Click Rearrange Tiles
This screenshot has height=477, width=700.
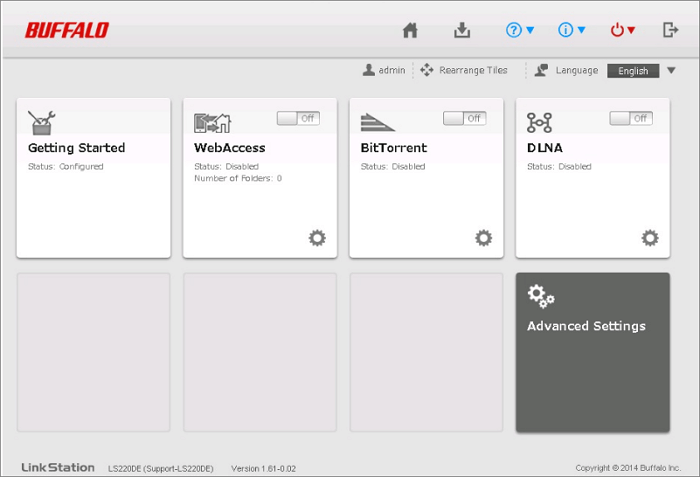464,70
